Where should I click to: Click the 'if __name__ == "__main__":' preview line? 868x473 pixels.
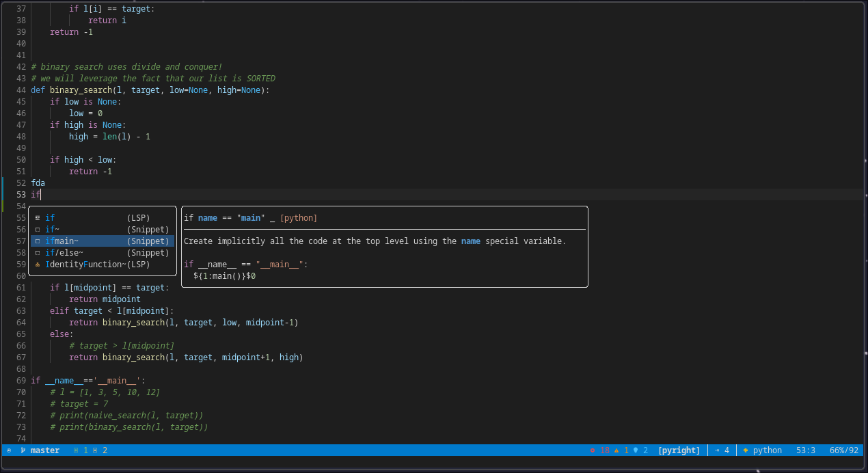coord(246,265)
